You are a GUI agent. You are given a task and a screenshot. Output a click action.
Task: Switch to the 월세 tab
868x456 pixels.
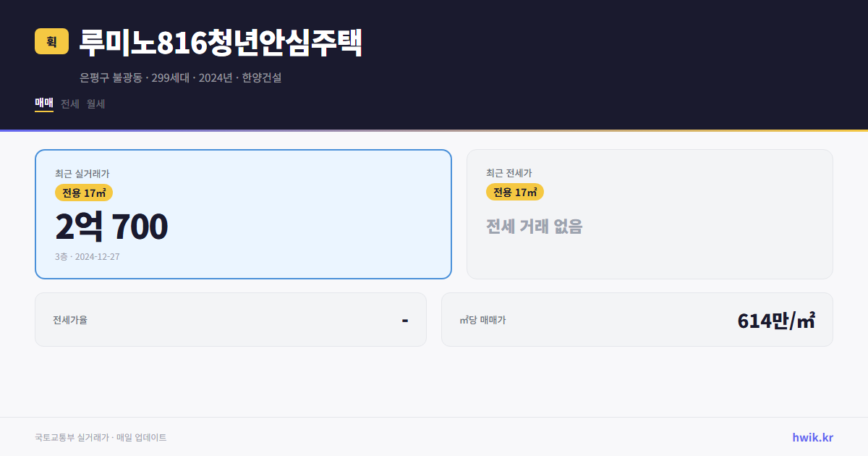click(x=95, y=104)
